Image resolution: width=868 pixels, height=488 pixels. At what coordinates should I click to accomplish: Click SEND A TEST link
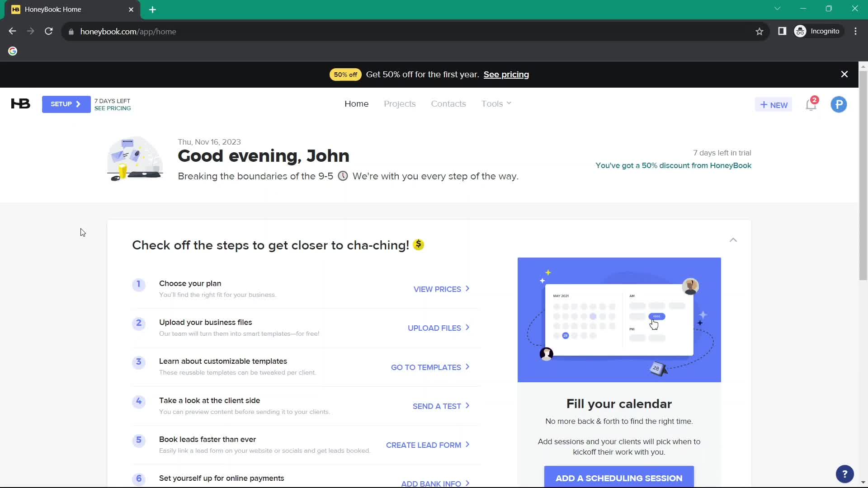(x=441, y=406)
